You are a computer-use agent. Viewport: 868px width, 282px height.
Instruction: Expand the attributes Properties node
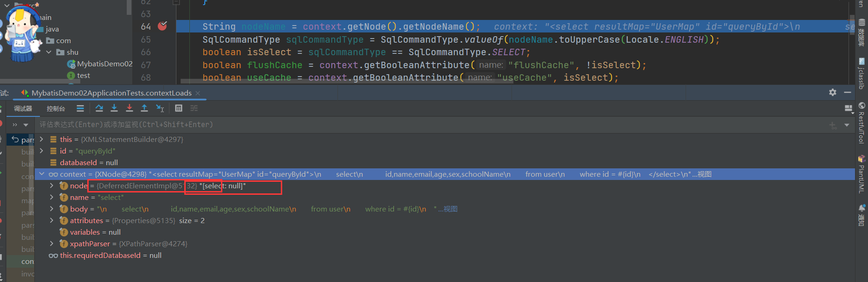click(x=52, y=220)
